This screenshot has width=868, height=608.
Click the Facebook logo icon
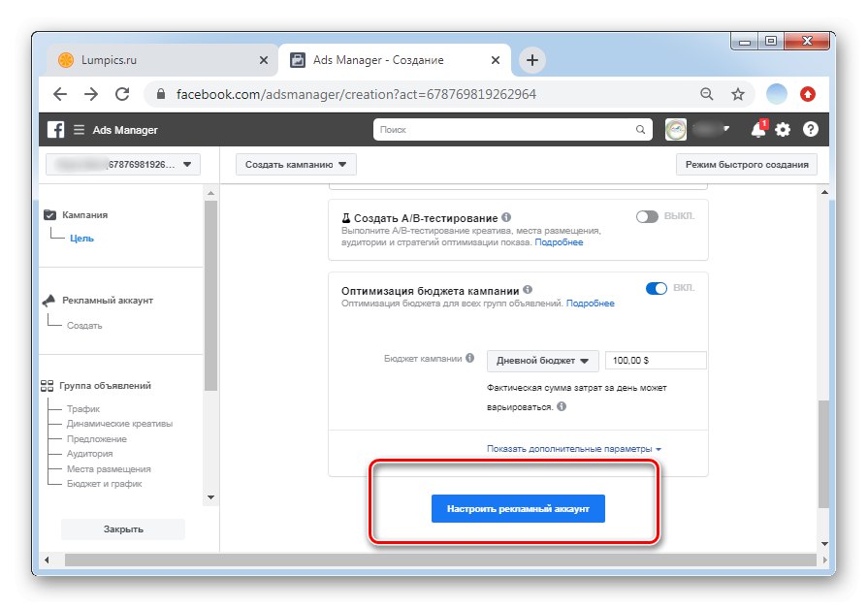55,130
